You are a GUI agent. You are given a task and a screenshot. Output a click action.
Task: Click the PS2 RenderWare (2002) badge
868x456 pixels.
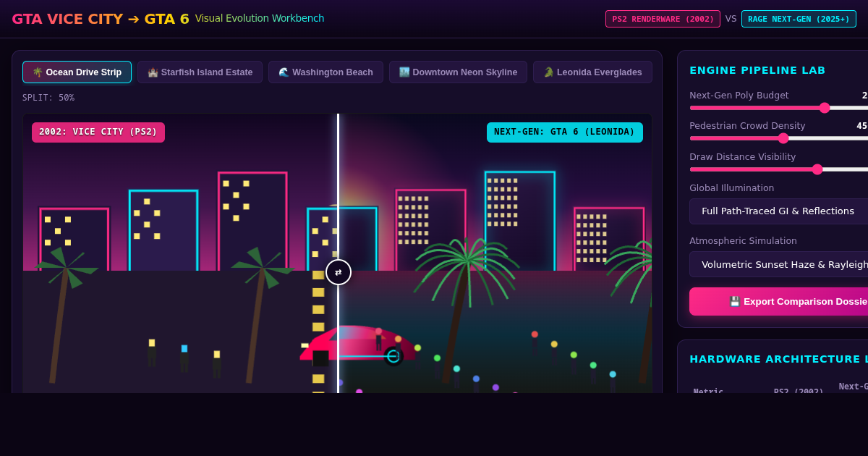tap(663, 19)
